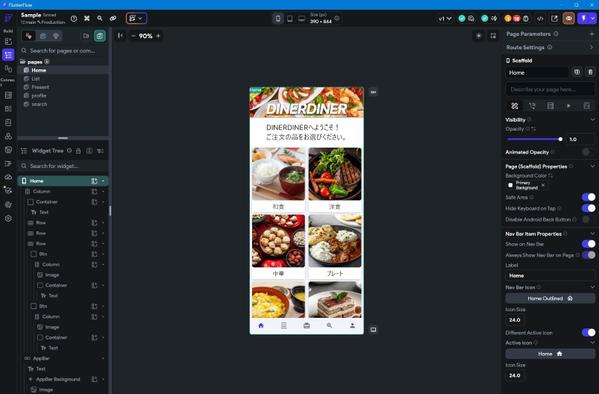The image size is (599, 394).
Task: Toggle Animated Opacity switch
Action: 586,152
